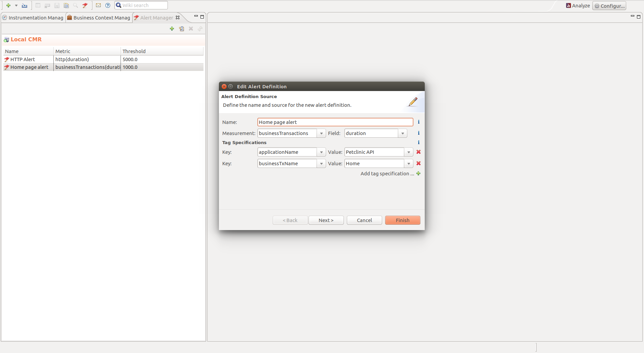644x353 pixels.
Task: Click the applicationName key text field
Action: point(287,152)
